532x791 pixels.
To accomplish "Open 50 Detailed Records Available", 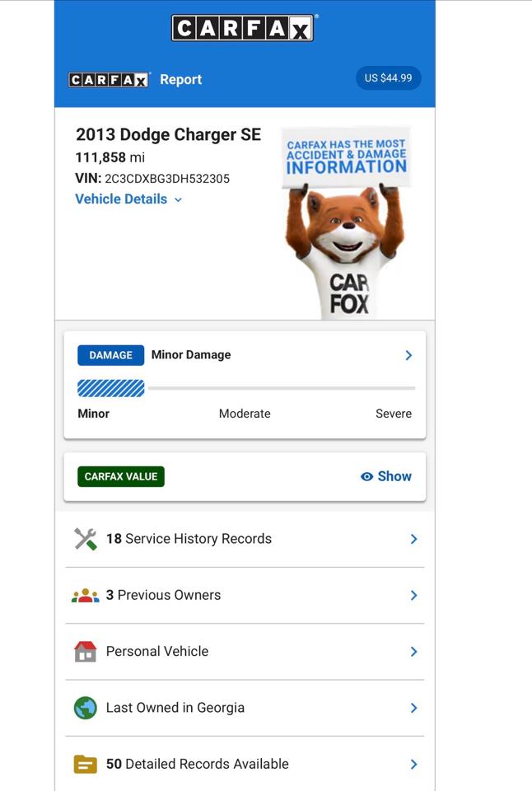I will 245,764.
